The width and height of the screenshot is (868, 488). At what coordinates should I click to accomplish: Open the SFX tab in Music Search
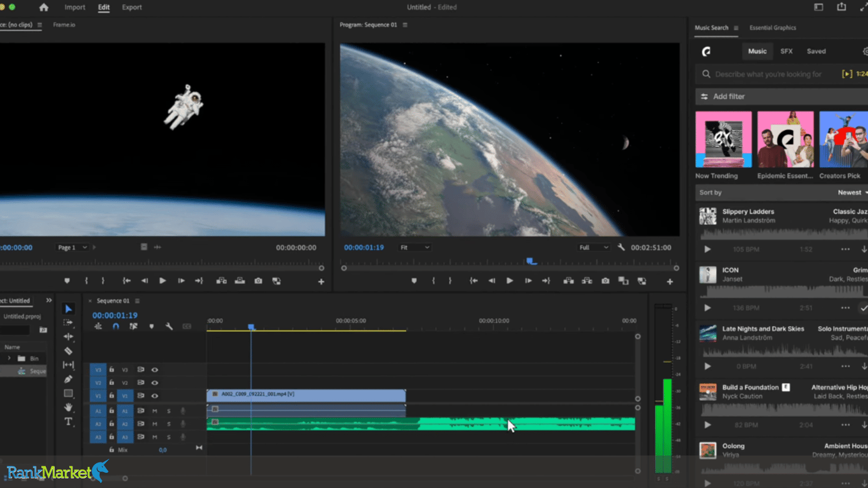[787, 51]
